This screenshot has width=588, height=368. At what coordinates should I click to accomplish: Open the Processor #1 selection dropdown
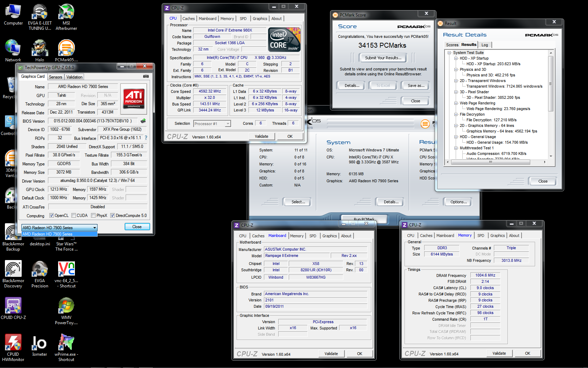coord(212,124)
